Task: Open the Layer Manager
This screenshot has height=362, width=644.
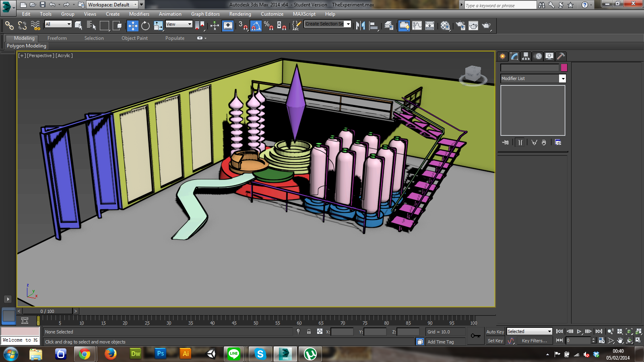Action: click(x=389, y=26)
